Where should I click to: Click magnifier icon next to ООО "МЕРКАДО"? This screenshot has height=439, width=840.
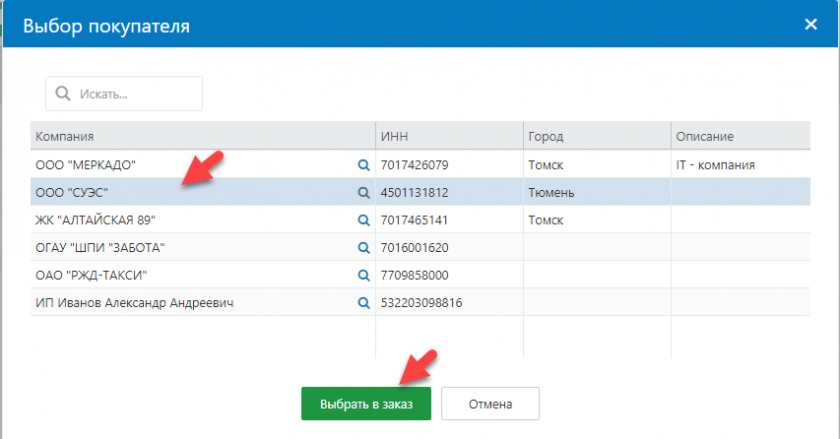click(364, 165)
